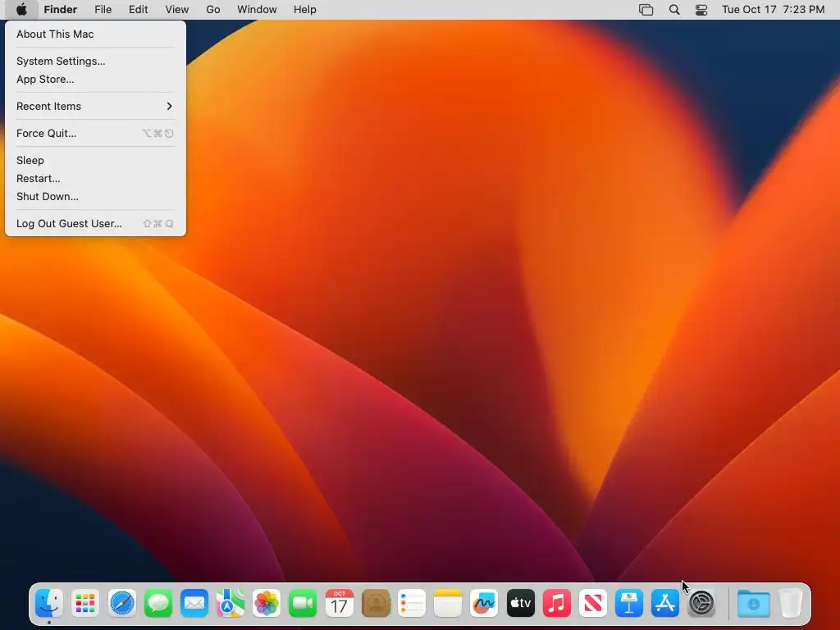Viewport: 840px width, 630px height.
Task: Click the Apple logo menu
Action: click(x=21, y=10)
